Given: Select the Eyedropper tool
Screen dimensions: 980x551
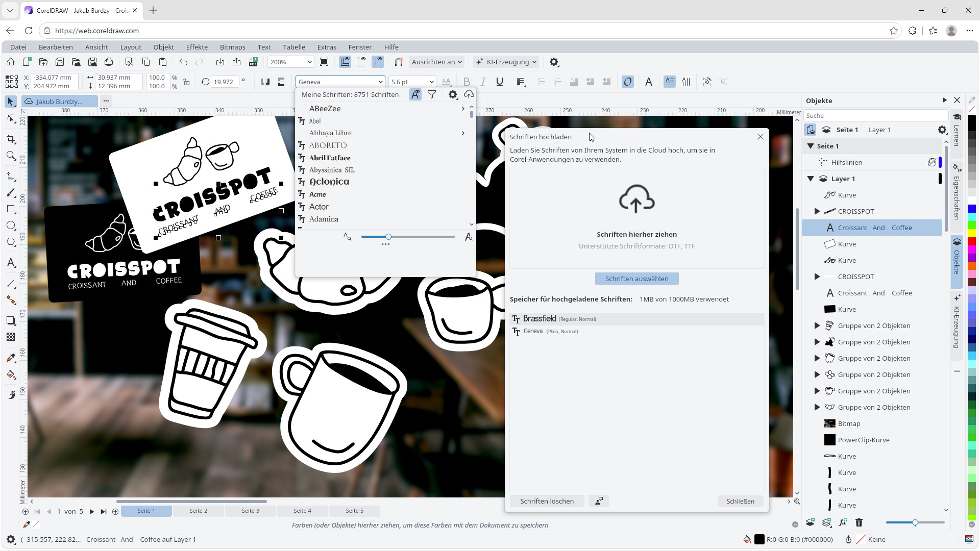Looking at the screenshot, I should point(11,358).
